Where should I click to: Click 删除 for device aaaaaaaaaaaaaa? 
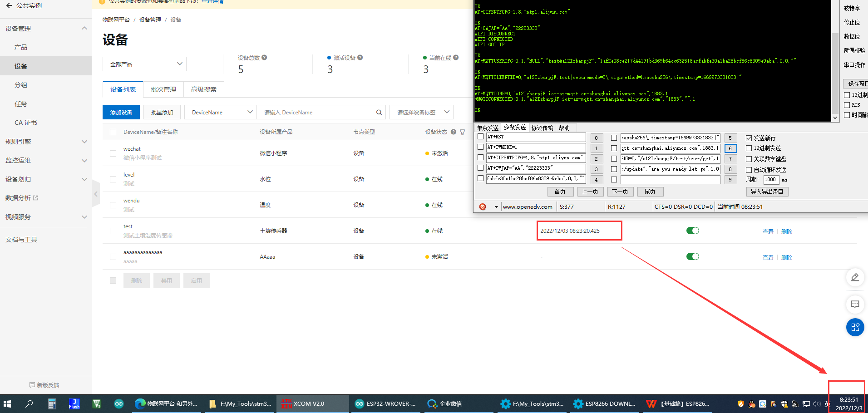787,258
